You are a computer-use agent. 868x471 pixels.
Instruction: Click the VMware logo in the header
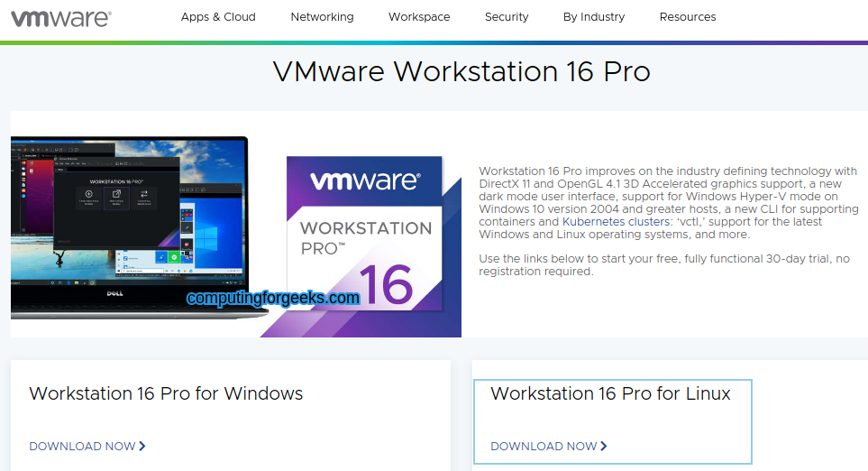61,18
